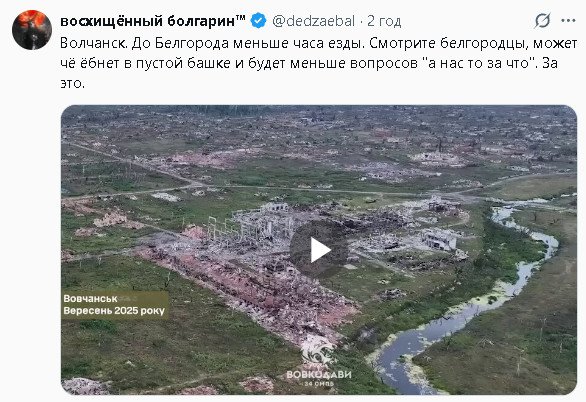The height and width of the screenshot is (402, 586).
Task: Click the Вовчанськ caption label on video
Action: 90,299
